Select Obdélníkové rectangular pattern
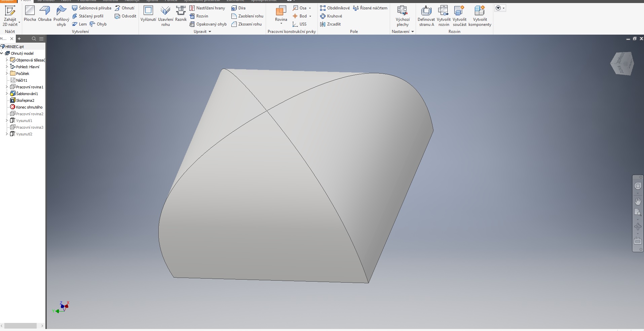 [x=335, y=8]
